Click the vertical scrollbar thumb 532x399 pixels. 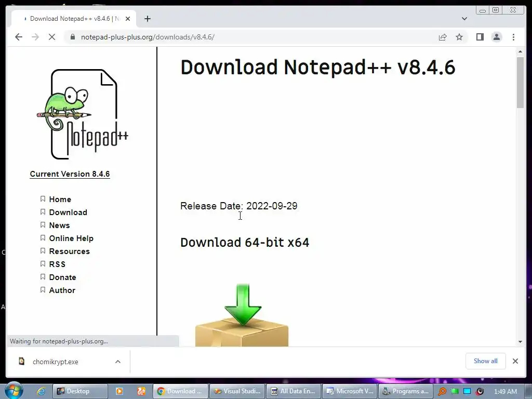coord(520,83)
